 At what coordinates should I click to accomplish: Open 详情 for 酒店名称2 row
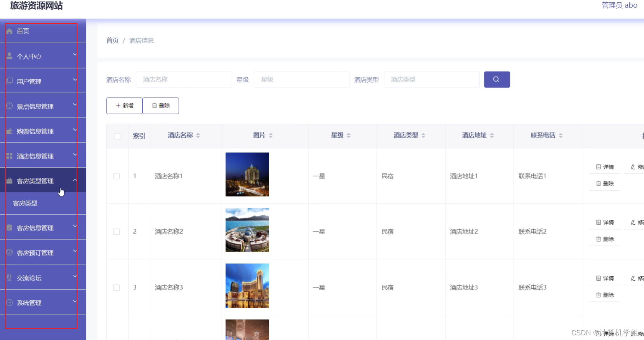click(605, 222)
